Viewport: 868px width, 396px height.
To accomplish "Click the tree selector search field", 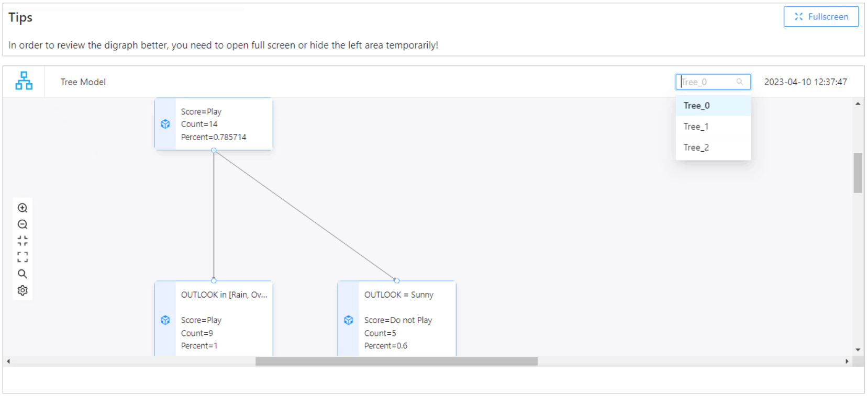I will (x=708, y=82).
